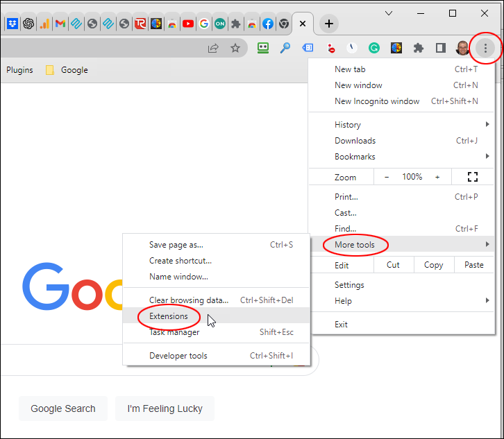
Task: Expand the History submenu
Action: pyautogui.click(x=402, y=125)
